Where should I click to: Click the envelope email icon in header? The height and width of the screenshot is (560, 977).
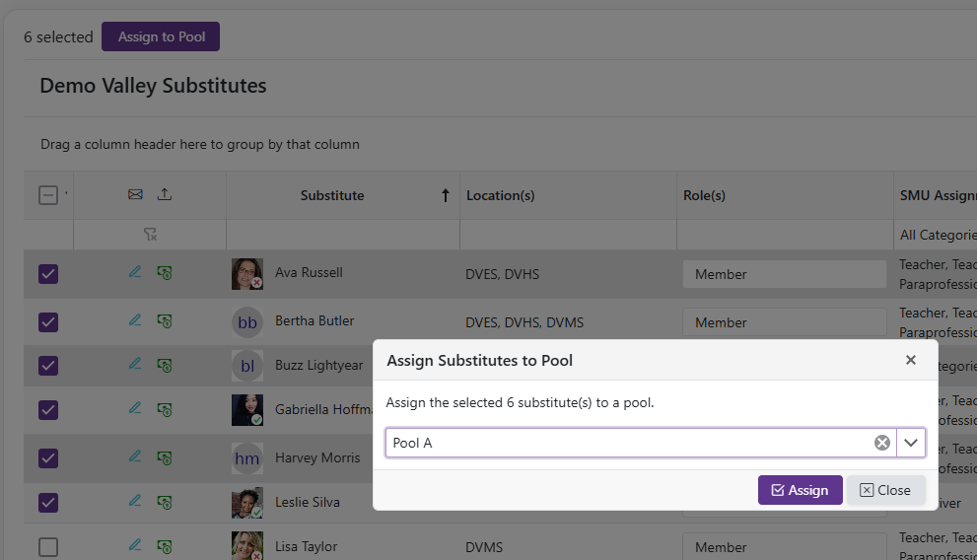click(135, 194)
